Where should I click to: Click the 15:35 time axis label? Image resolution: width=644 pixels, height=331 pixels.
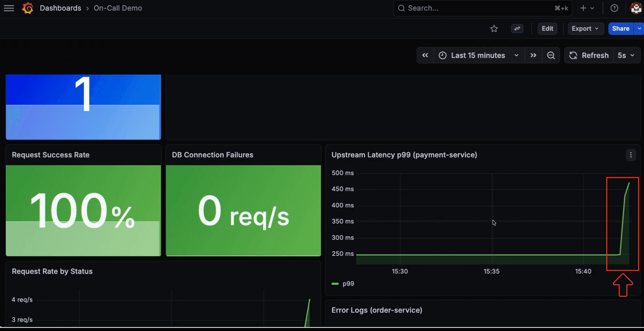[492, 272]
